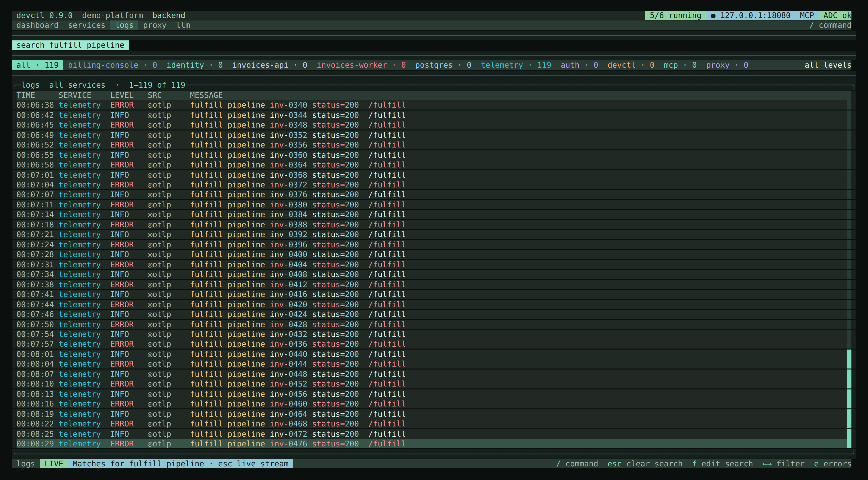
Task: Click 'f edit search' in footer
Action: pos(722,464)
